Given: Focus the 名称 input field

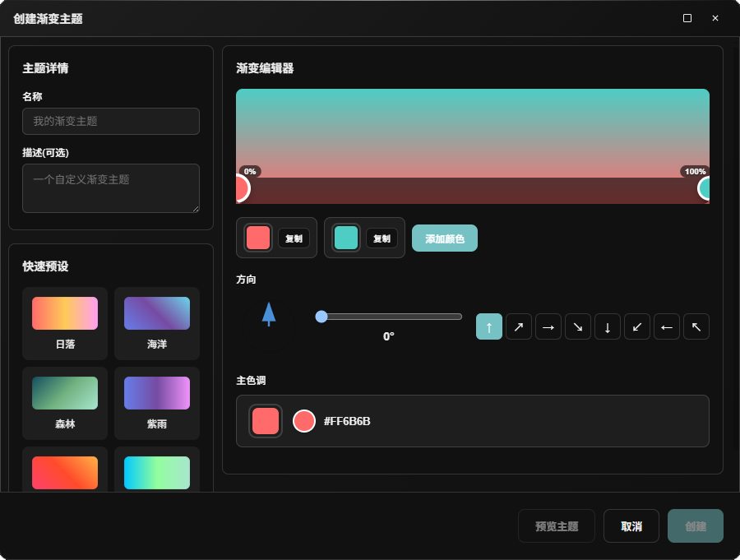Looking at the screenshot, I should point(111,122).
